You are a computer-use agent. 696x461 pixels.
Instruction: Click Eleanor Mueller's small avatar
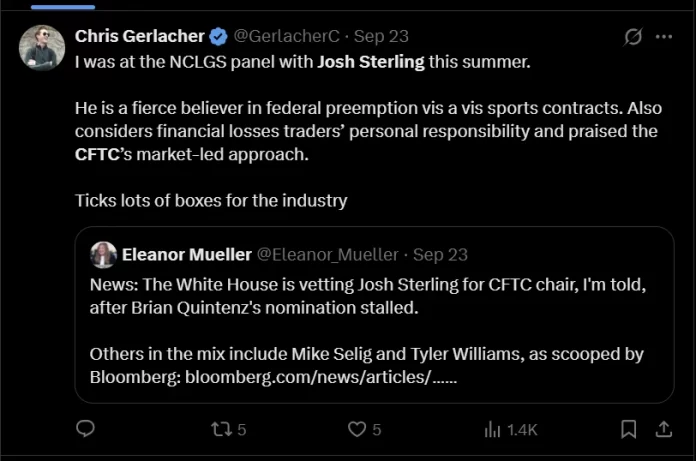coord(102,255)
